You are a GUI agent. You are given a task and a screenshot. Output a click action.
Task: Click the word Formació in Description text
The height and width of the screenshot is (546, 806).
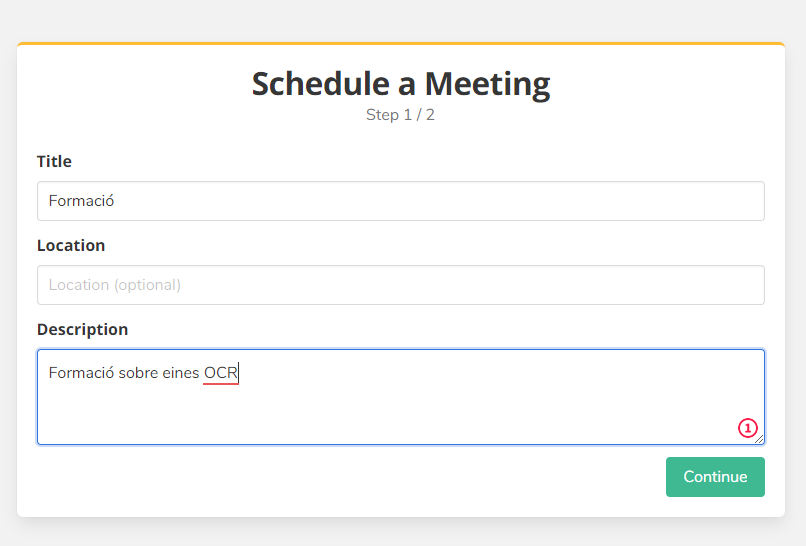click(81, 373)
